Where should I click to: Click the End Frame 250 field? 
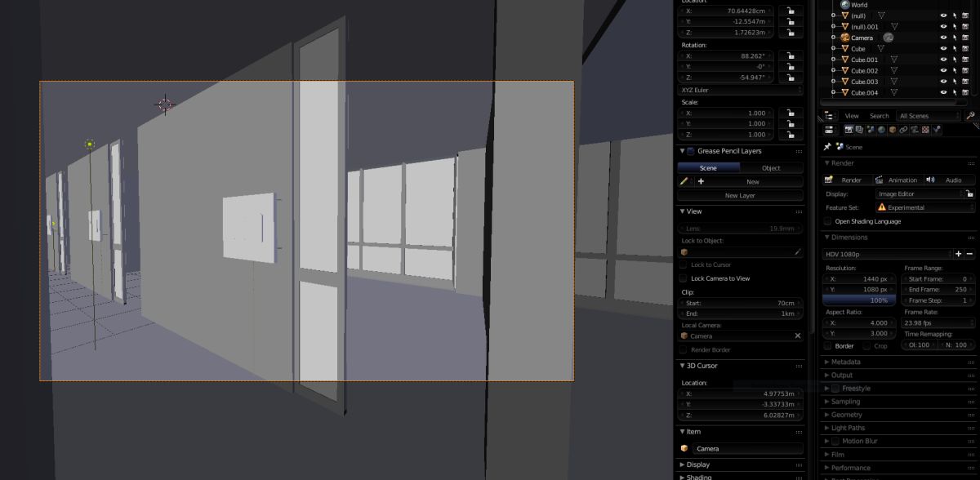click(x=938, y=289)
